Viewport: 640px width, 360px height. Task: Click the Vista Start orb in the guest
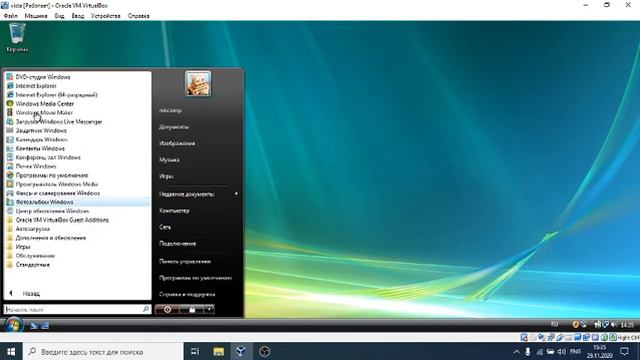click(13, 325)
